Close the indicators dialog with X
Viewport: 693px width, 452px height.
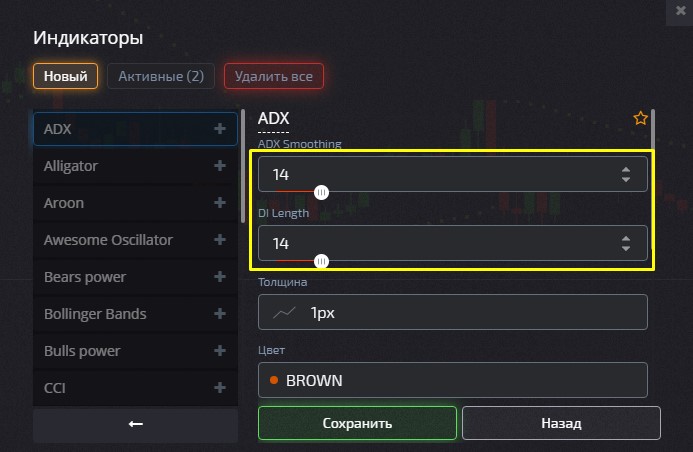tap(682, 10)
